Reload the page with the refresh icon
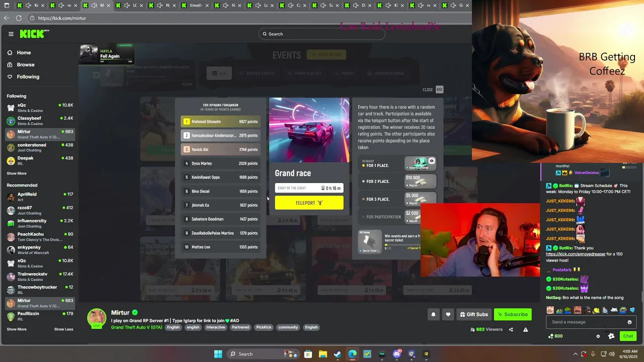The width and height of the screenshot is (644, 362). (19, 18)
